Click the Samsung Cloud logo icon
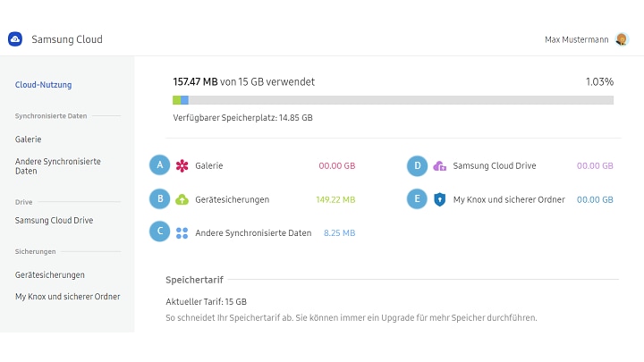Image resolution: width=644 pixels, height=362 pixels. tap(15, 39)
